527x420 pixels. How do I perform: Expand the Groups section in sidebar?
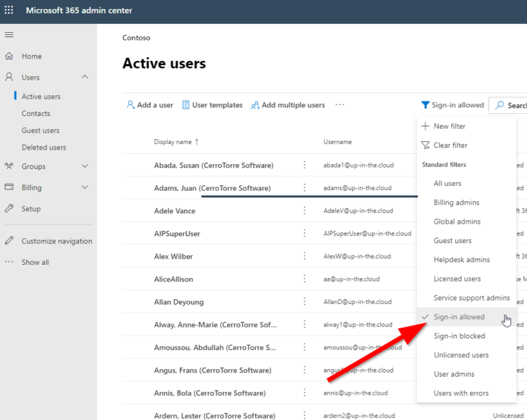coord(84,166)
